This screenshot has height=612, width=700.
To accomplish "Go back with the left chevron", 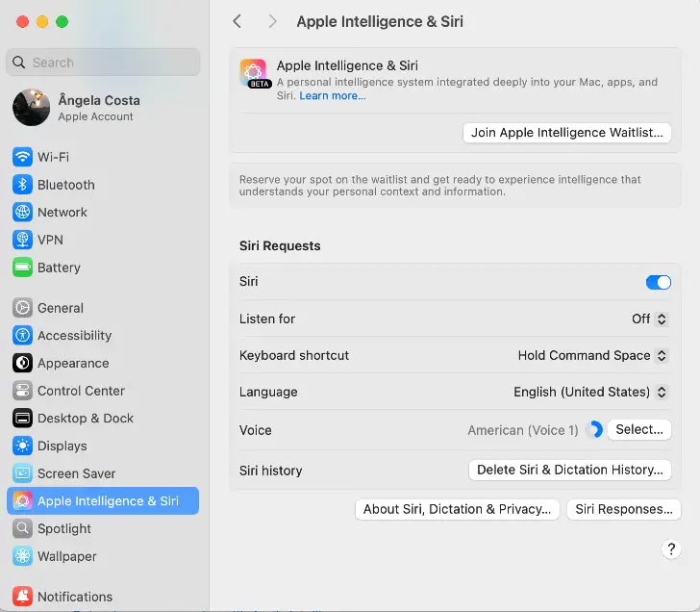I will click(x=237, y=21).
